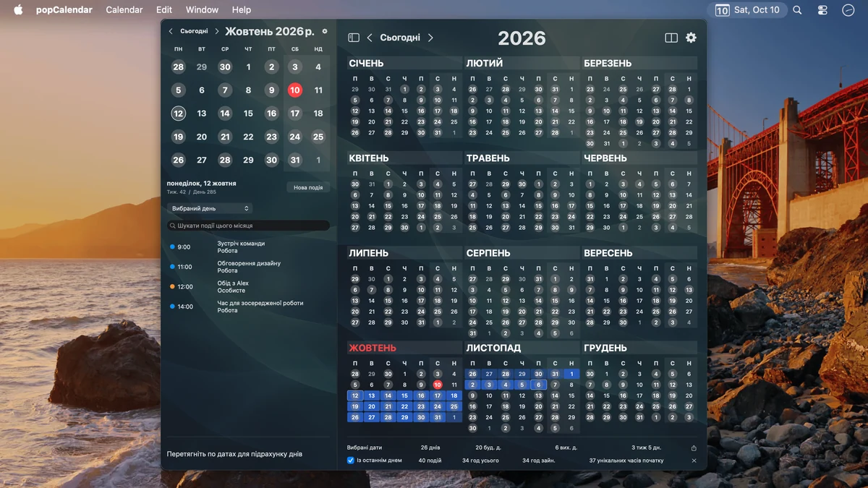Open the Window menu
Image resolution: width=868 pixels, height=488 pixels.
[x=202, y=10]
